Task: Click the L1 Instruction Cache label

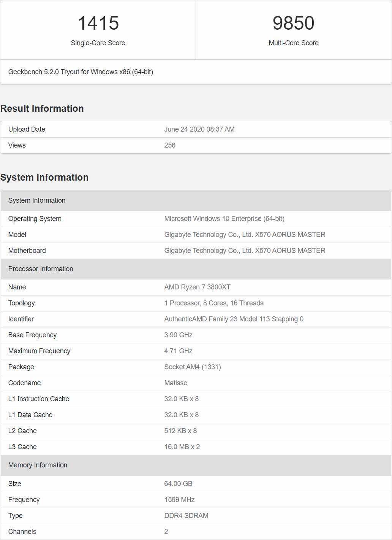Action: coord(39,399)
